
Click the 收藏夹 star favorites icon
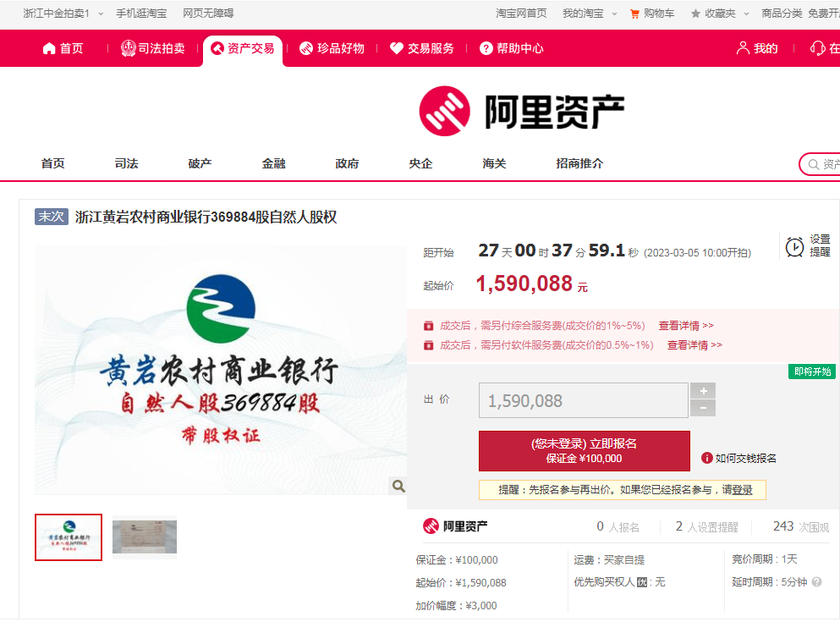tap(695, 14)
